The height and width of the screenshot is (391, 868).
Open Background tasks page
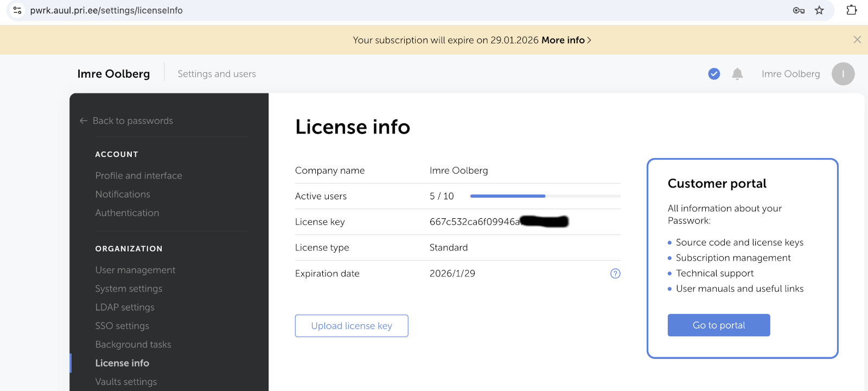133,344
